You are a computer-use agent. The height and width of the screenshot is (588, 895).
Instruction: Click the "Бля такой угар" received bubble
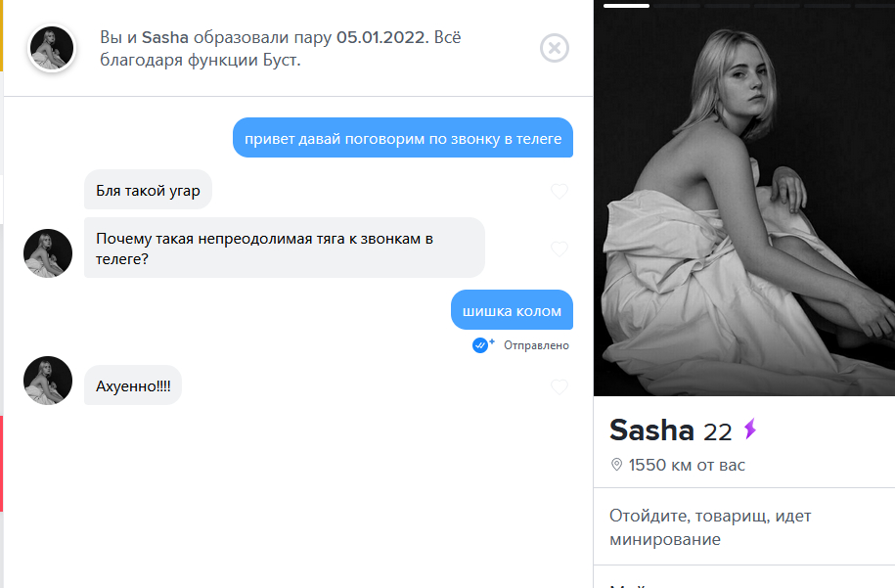(148, 190)
